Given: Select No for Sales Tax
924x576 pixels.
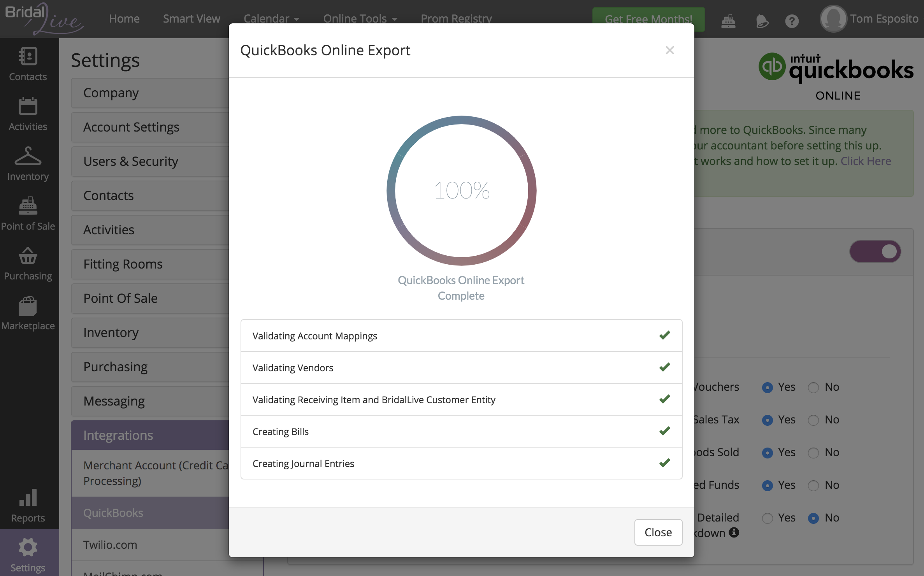Looking at the screenshot, I should [x=813, y=420].
